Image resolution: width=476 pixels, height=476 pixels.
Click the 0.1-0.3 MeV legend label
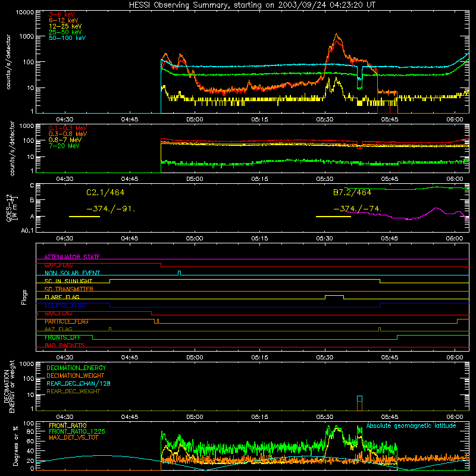(68, 128)
